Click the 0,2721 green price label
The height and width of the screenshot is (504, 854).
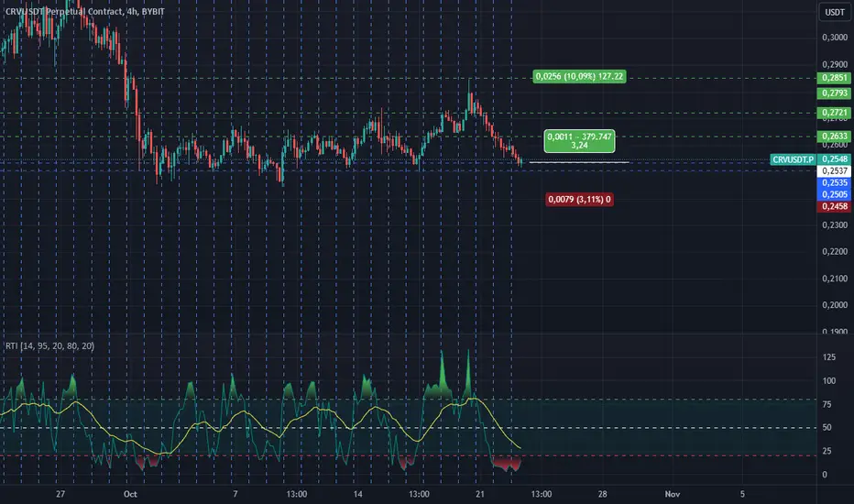[835, 113]
